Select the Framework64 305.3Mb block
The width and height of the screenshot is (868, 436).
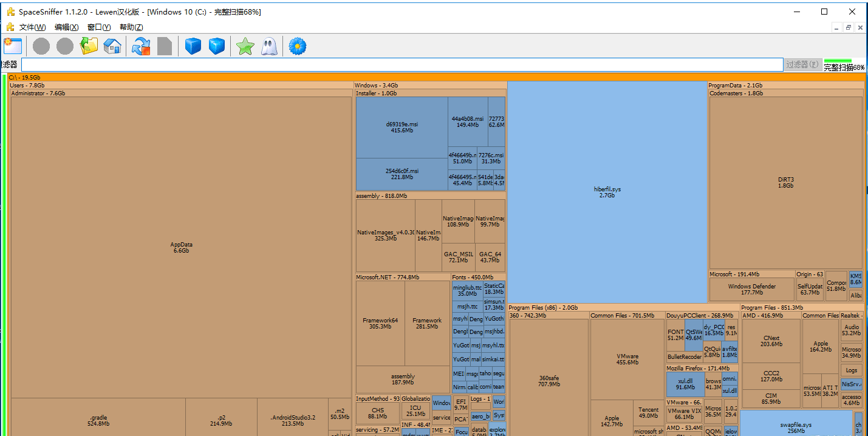pyautogui.click(x=380, y=323)
